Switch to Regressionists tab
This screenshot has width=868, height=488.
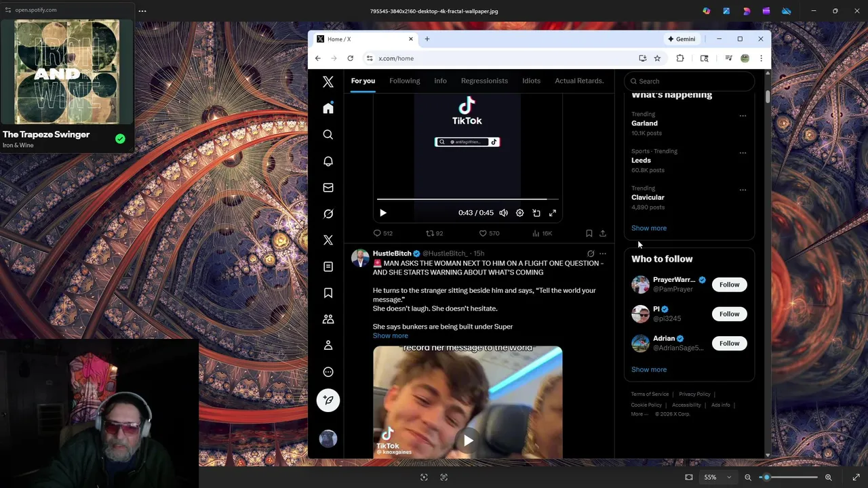pyautogui.click(x=484, y=81)
